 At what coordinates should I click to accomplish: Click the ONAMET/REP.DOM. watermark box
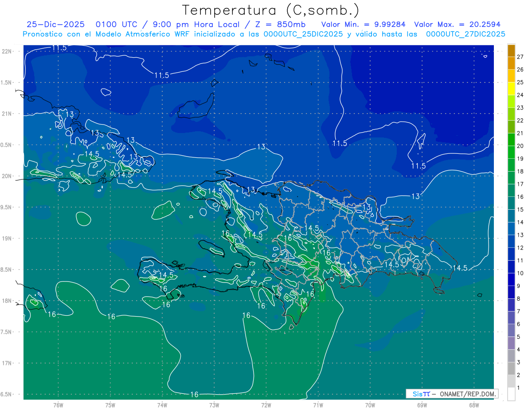pos(452,394)
